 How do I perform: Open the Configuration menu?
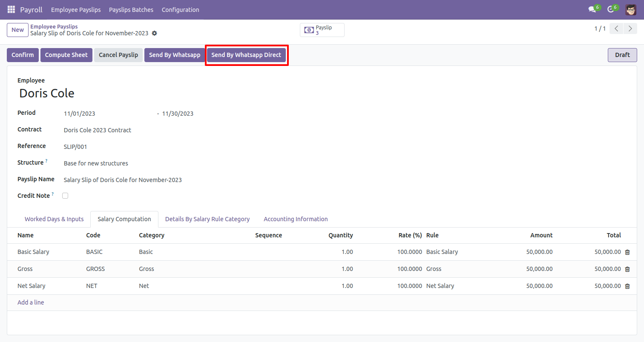tap(180, 9)
